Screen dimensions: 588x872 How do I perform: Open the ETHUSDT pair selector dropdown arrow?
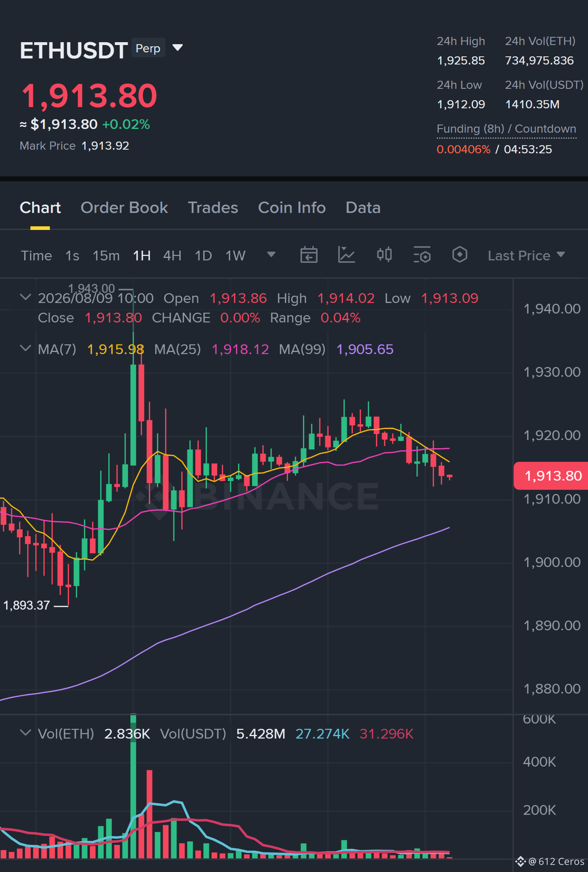pyautogui.click(x=178, y=48)
